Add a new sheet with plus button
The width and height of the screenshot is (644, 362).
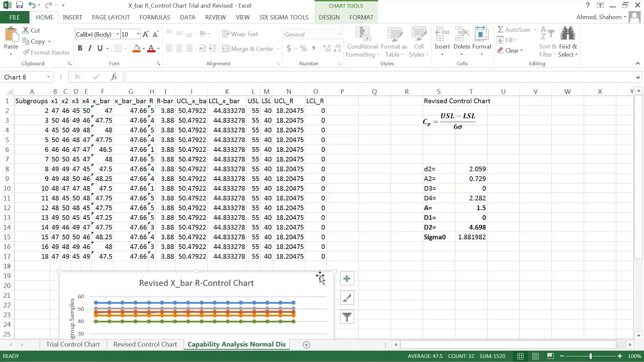tap(306, 344)
